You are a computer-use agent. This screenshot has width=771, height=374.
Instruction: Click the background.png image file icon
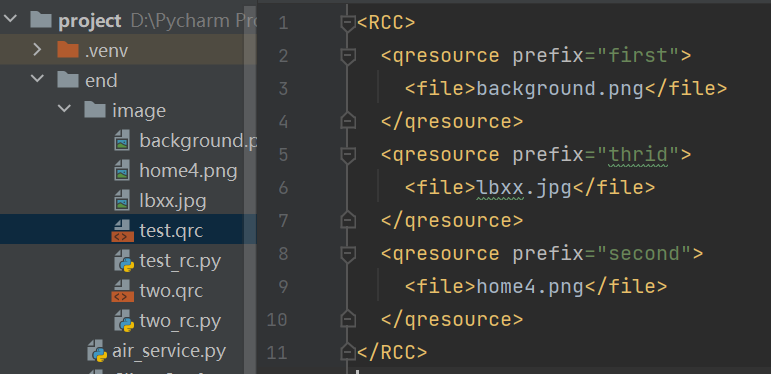[122, 140]
